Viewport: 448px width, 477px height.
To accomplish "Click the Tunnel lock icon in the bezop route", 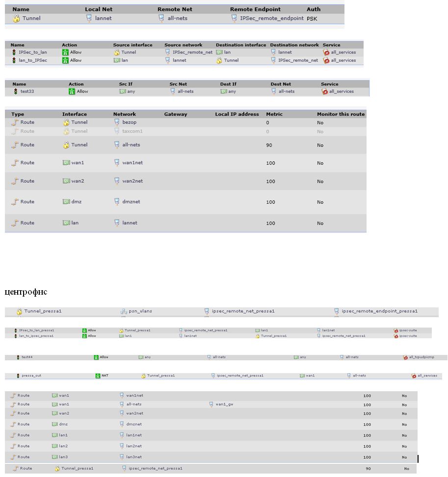I will tap(66, 122).
